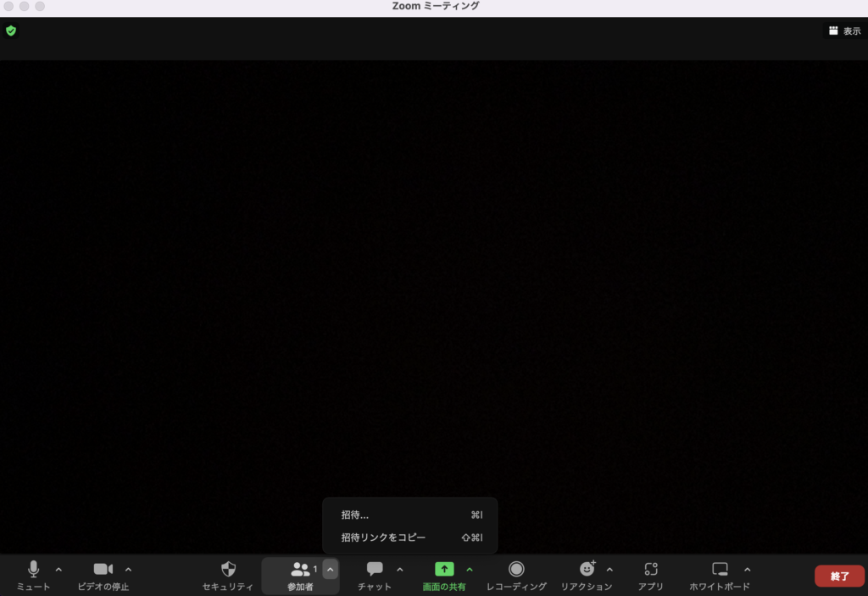The width and height of the screenshot is (868, 596).
Task: Expand chat options arrow beside Chat
Action: (400, 570)
